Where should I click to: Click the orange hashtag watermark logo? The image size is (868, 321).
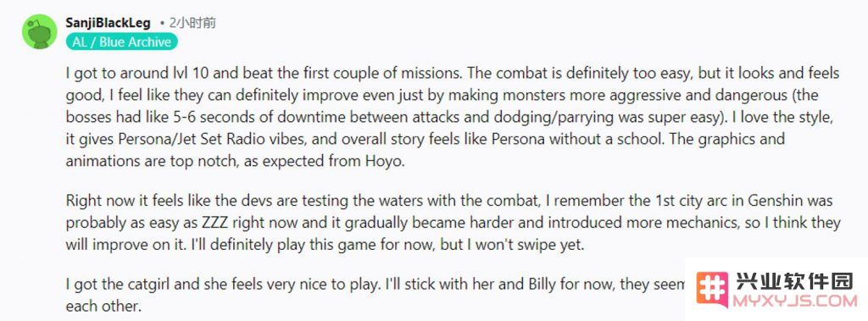point(712,290)
